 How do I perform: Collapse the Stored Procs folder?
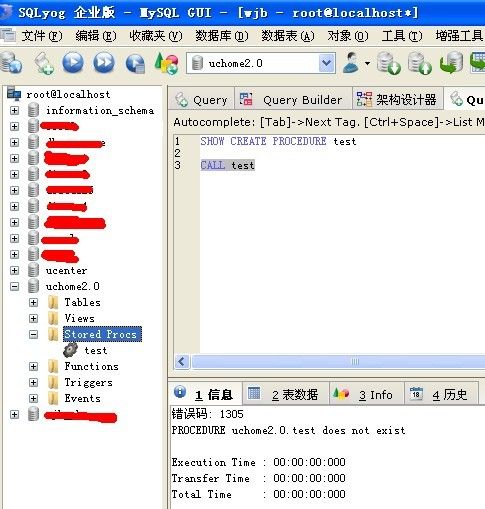point(33,334)
